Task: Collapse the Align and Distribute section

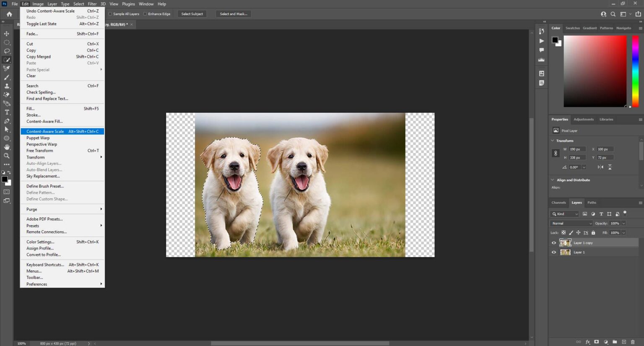Action: pos(553,180)
